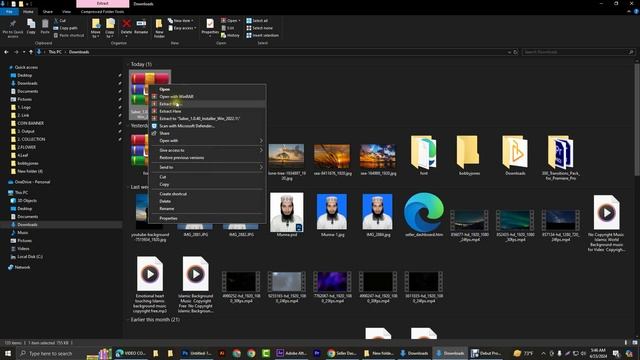This screenshot has height=360, width=640.
Task: Collapse the Today (1) group
Action: pos(128,64)
